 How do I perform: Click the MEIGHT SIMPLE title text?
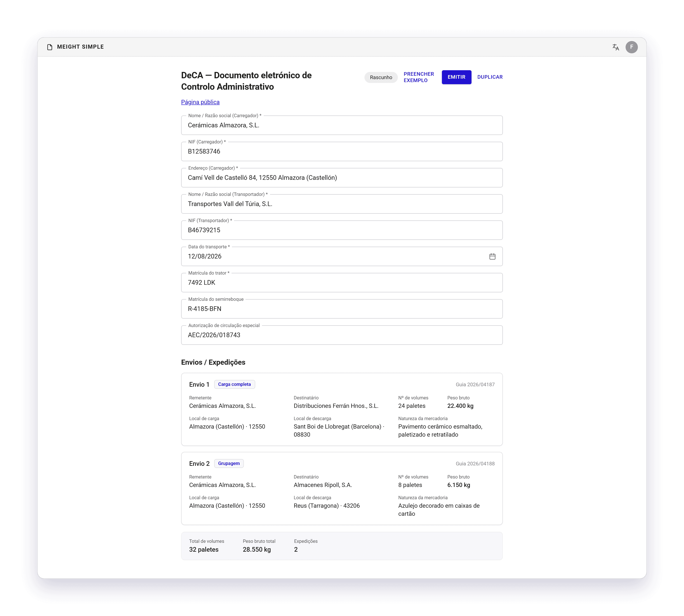80,47
